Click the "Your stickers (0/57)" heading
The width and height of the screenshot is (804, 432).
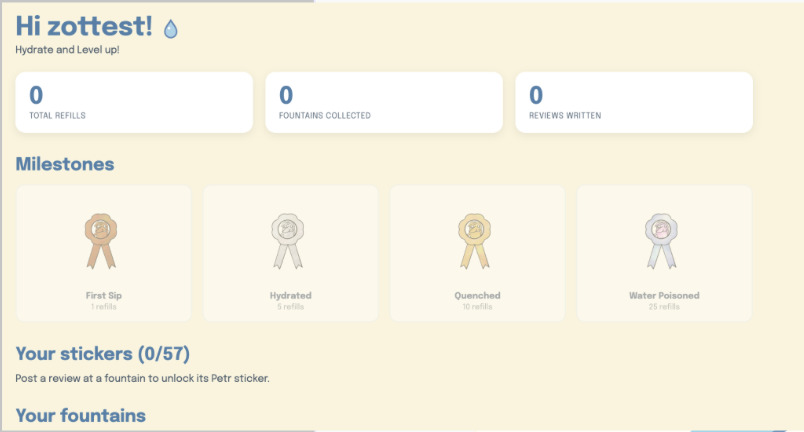[103, 354]
